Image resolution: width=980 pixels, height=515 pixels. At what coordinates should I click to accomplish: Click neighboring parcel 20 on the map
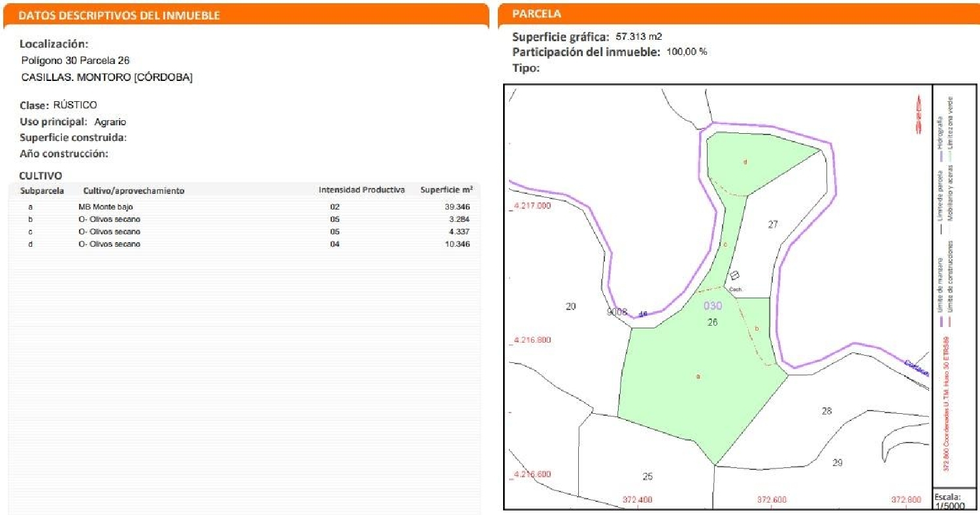pos(570,306)
